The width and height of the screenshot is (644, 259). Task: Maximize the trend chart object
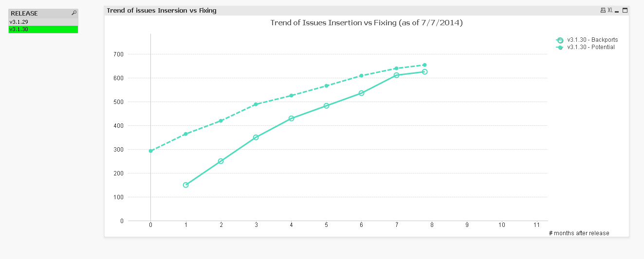tap(625, 10)
